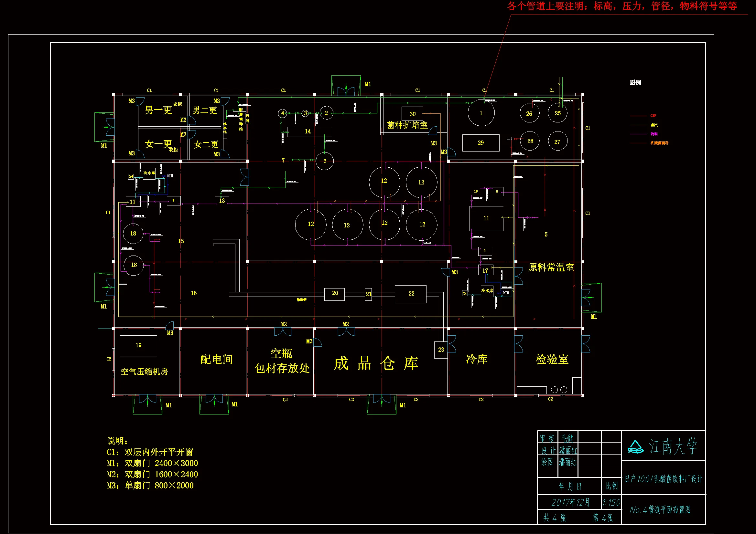Click the 1:150 scale cell in title block
Image resolution: width=756 pixels, height=534 pixels.
point(611,502)
